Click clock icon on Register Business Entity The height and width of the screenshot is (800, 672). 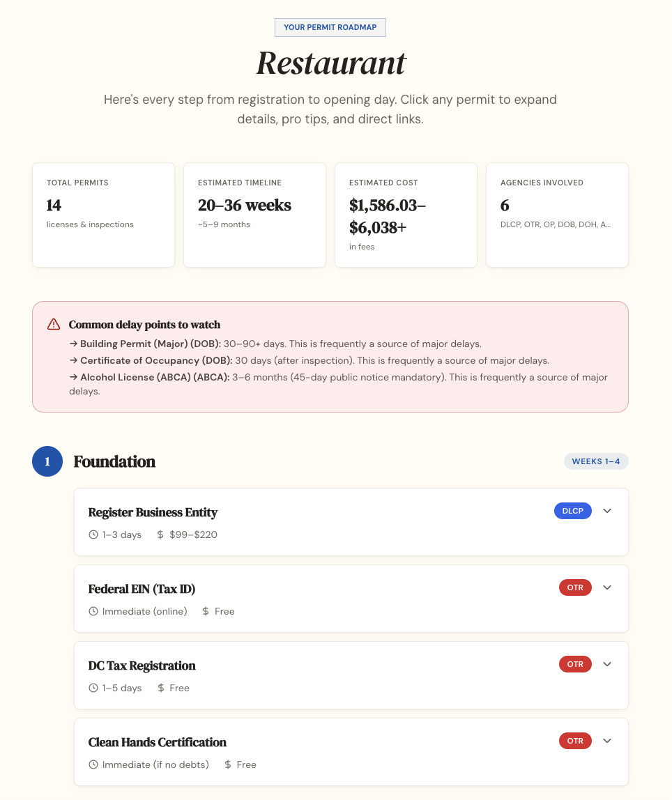tap(93, 534)
